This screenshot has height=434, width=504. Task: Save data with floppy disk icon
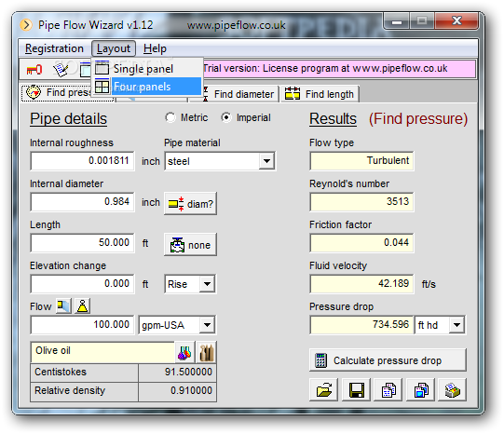[x=357, y=390]
